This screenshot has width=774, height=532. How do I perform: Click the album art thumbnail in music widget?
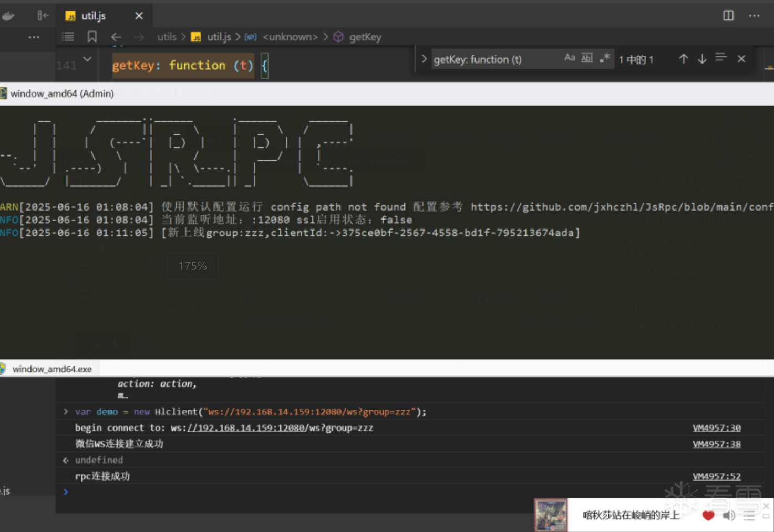pyautogui.click(x=551, y=515)
